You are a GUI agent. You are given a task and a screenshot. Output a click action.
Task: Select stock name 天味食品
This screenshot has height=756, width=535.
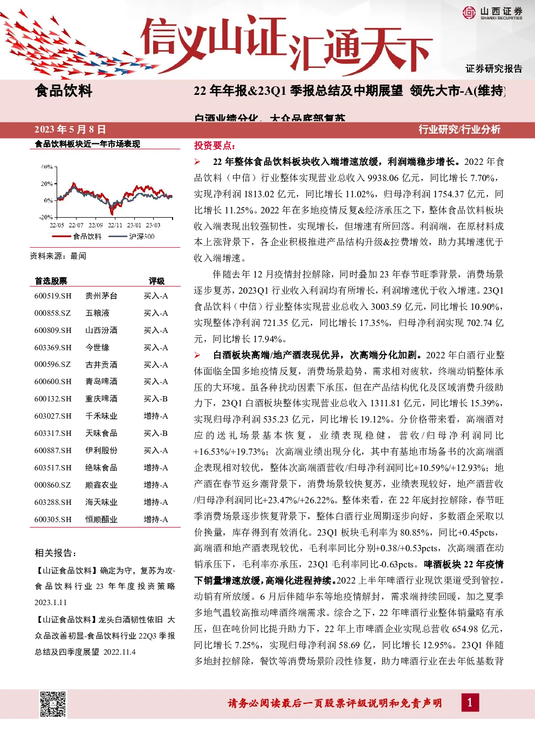[101, 433]
